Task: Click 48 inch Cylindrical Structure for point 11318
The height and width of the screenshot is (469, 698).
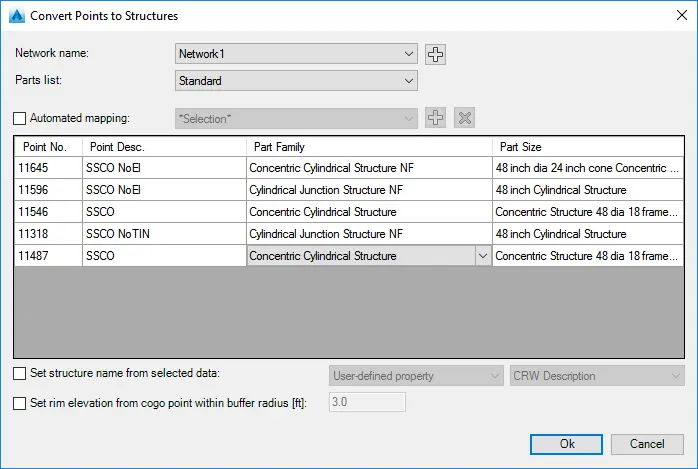Action: (x=588, y=234)
